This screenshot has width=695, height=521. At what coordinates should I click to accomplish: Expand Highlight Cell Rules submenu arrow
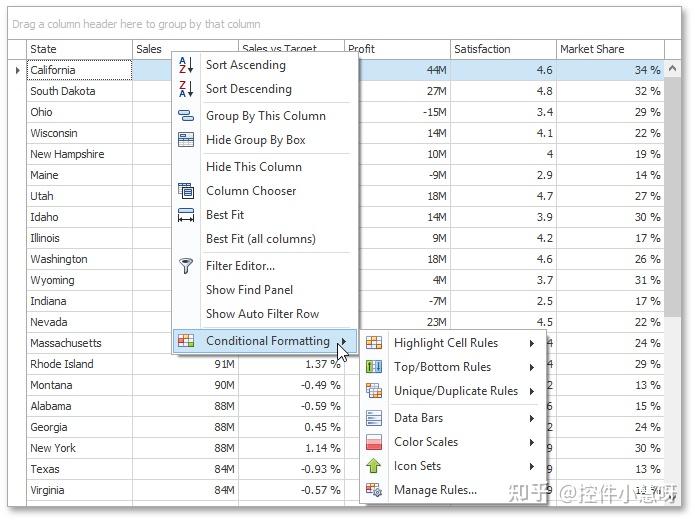[x=531, y=343]
